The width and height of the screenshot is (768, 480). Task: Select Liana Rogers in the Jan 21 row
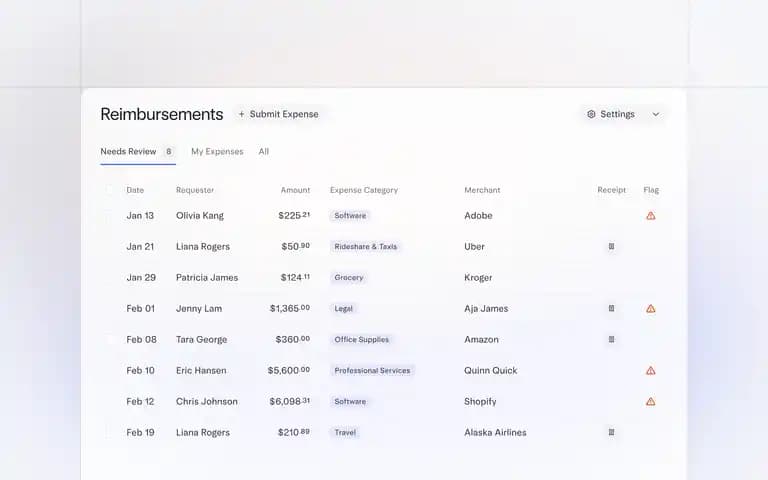click(203, 246)
